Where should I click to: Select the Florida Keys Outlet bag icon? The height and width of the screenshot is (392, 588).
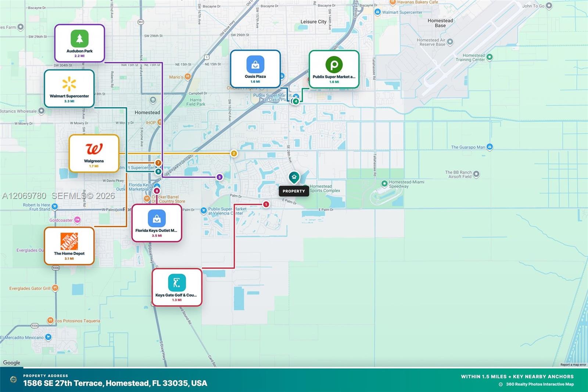157,218
